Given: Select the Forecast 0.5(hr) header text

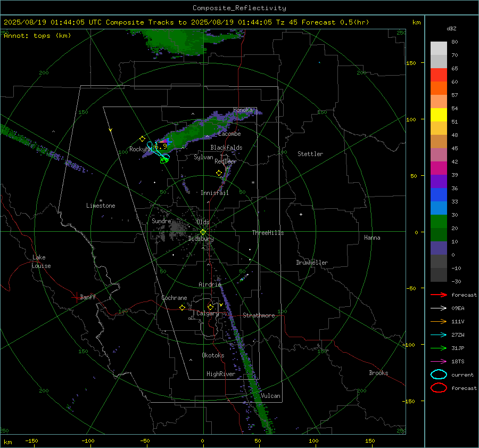Looking at the screenshot, I should (335, 22).
